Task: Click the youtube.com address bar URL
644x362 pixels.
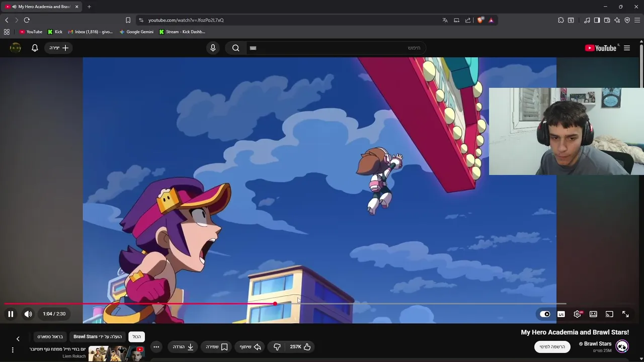Action: 186,20
